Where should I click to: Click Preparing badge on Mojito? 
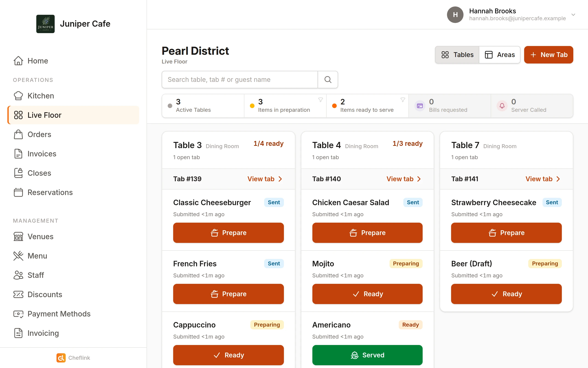[x=406, y=264]
